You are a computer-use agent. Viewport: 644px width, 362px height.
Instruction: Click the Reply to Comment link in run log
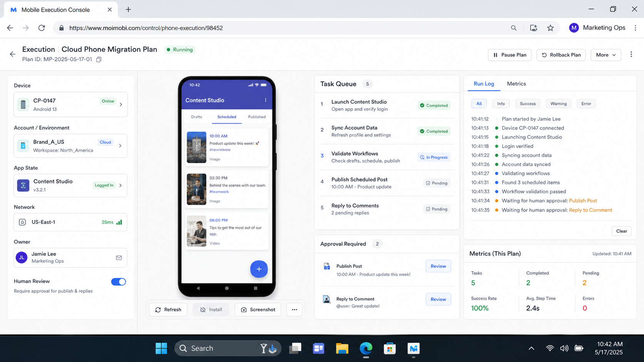click(x=590, y=210)
